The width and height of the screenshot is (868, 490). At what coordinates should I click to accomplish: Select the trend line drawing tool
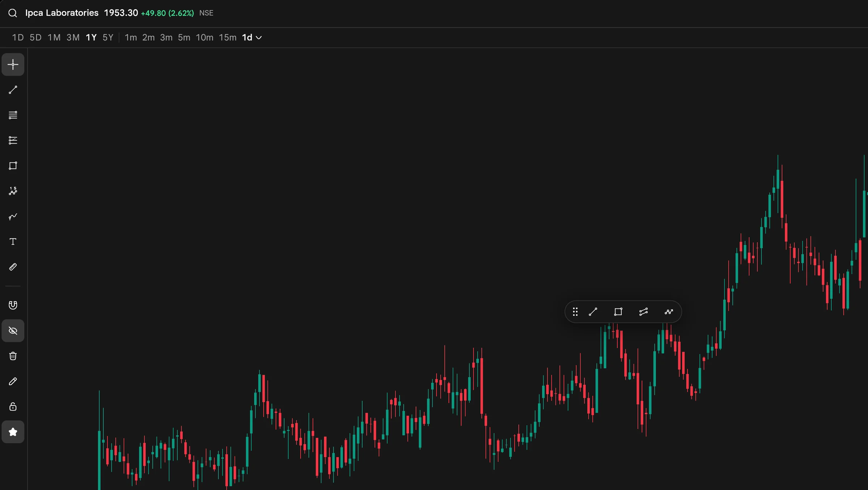coord(13,90)
